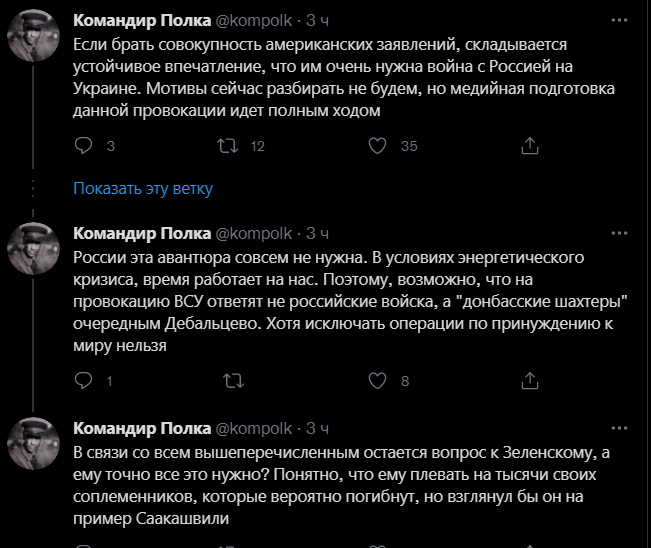Open more options menu on third tweet

[619, 428]
